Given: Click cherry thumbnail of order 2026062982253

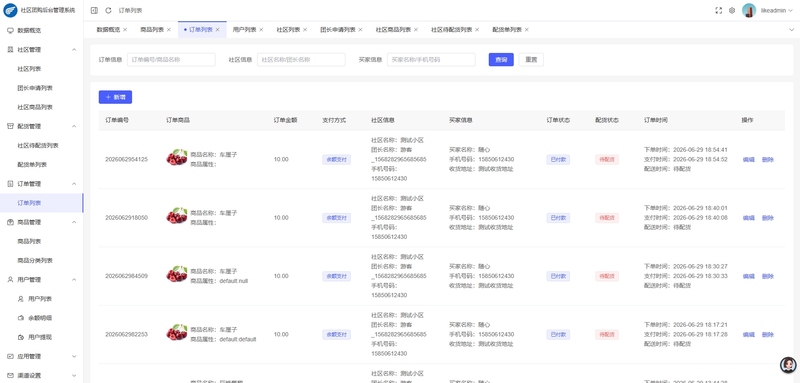Looking at the screenshot, I should pos(177,333).
